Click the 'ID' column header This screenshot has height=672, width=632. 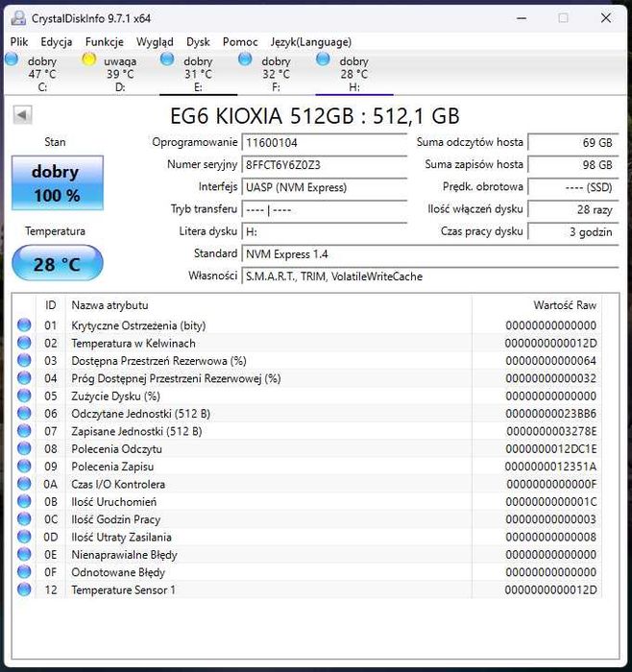coord(51,305)
